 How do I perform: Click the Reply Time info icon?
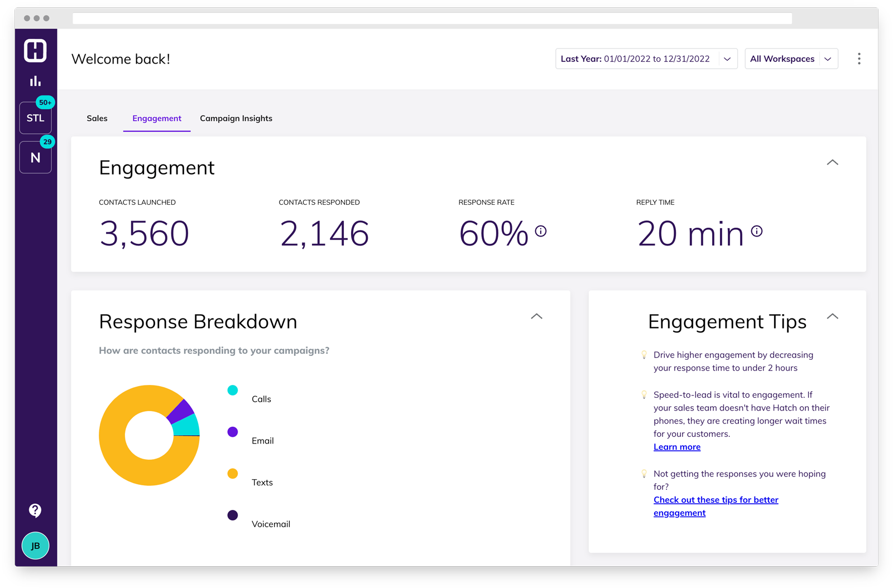tap(756, 231)
